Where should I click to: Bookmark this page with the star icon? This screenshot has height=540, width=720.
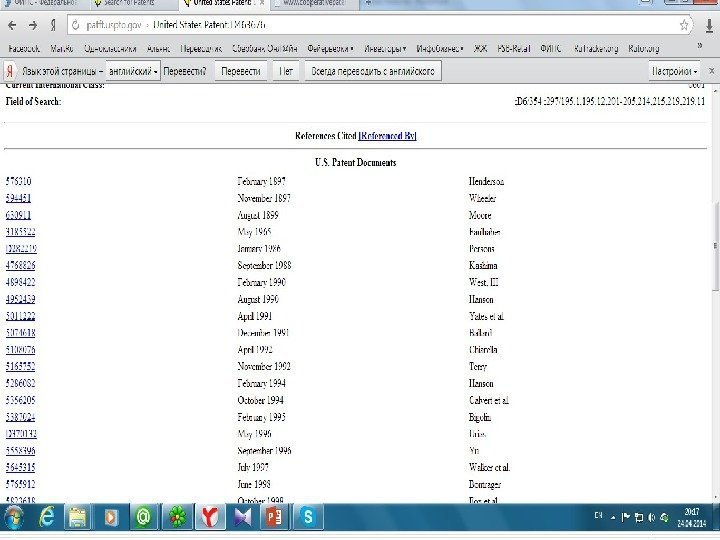coord(684,25)
